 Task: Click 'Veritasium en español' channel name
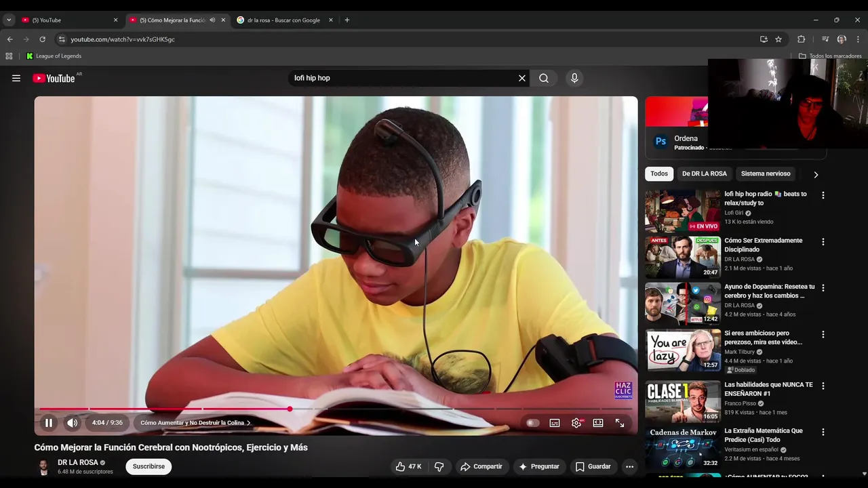coord(751,449)
